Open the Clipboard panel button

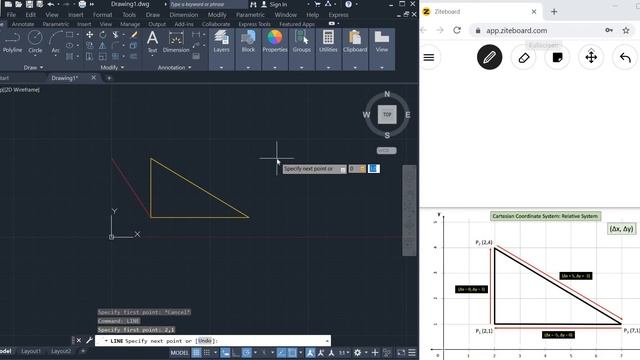coord(355,42)
